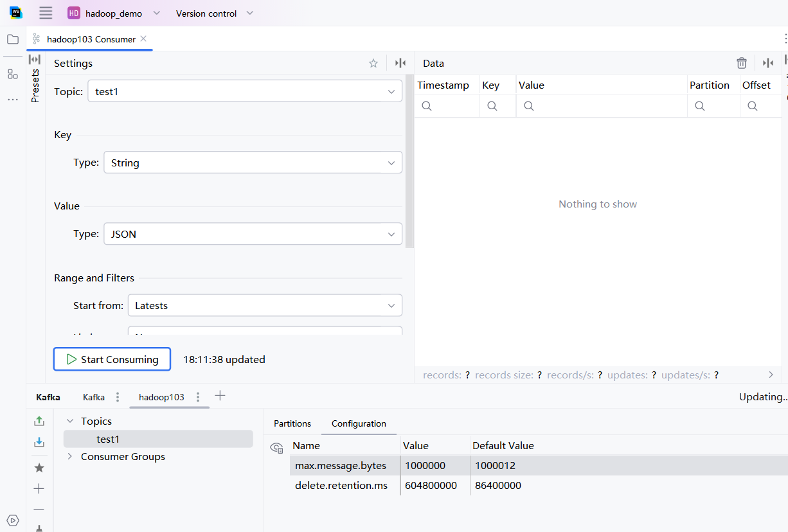Hide the Settings panel with the collapse icon
The width and height of the screenshot is (788, 532).
(400, 63)
